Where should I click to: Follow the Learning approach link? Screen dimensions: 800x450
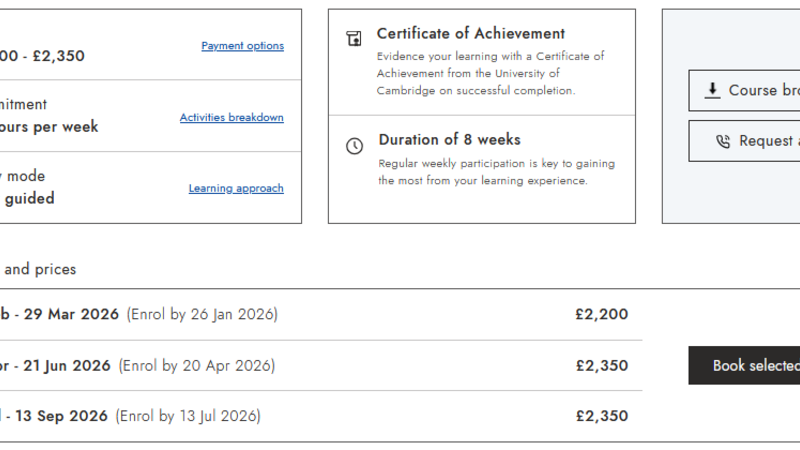click(x=236, y=188)
